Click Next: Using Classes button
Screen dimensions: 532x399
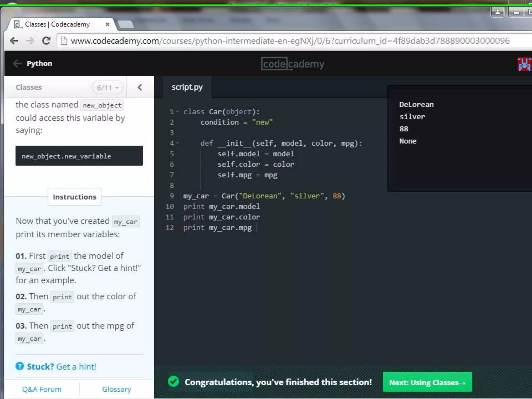pyautogui.click(x=428, y=382)
